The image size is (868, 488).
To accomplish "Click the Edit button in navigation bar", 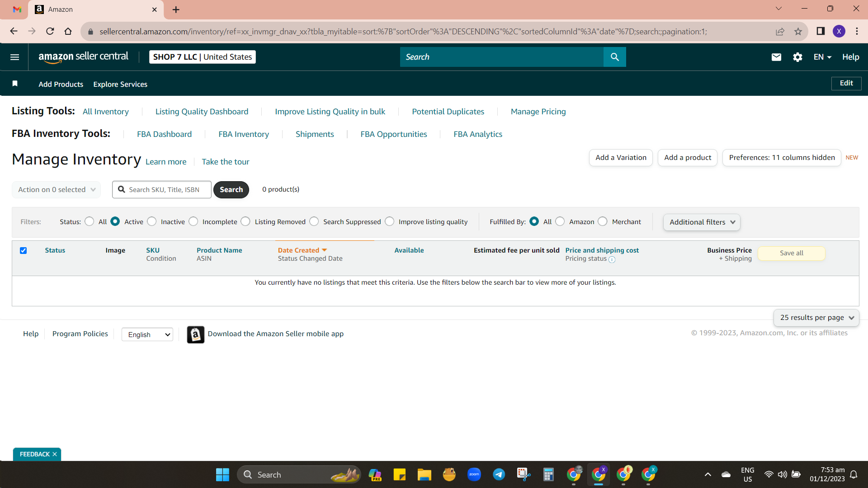I will pos(846,83).
